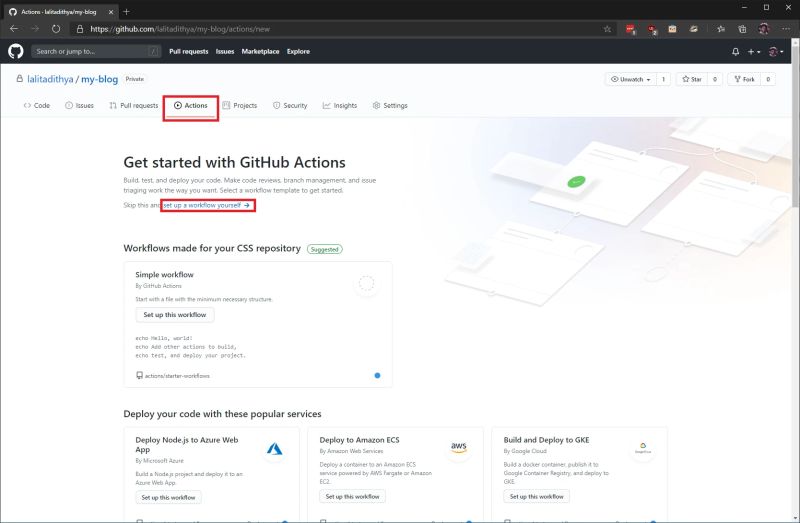Image resolution: width=800 pixels, height=523 pixels.
Task: Reload the page with refresh icon
Action: [x=56, y=29]
